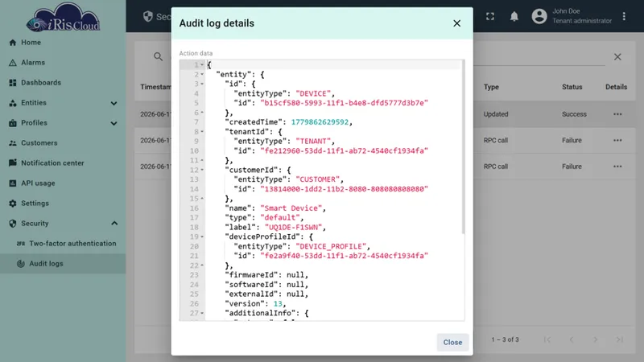Open details dots for the Updated row
The image size is (644, 362).
pyautogui.click(x=617, y=114)
